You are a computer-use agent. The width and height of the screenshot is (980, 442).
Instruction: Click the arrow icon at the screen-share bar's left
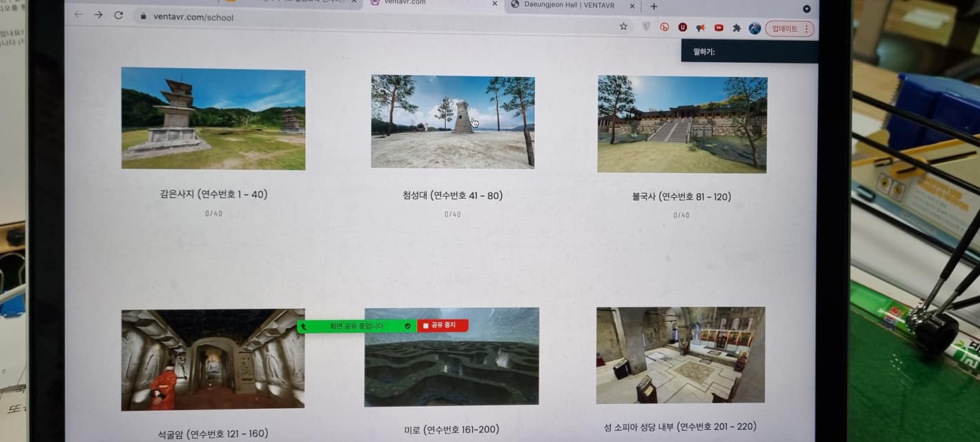304,326
